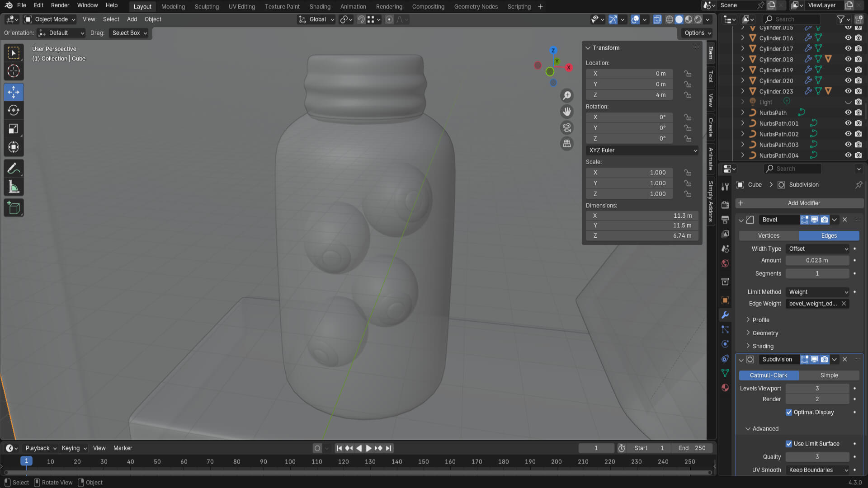This screenshot has height=488, width=868.
Task: Select the Move tool in toolbar
Action: 14,92
